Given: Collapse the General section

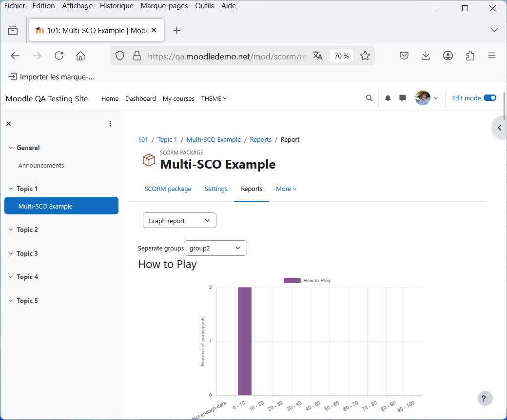Looking at the screenshot, I should click(11, 148).
